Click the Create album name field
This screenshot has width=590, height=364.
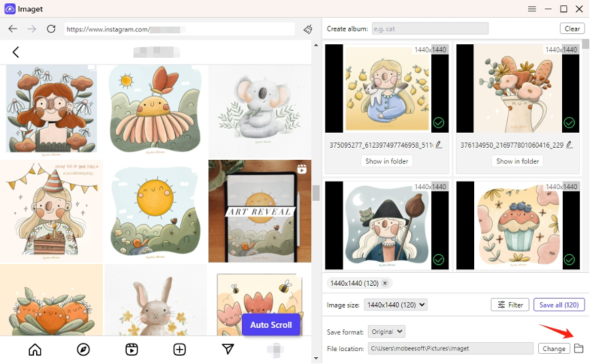[x=430, y=29]
